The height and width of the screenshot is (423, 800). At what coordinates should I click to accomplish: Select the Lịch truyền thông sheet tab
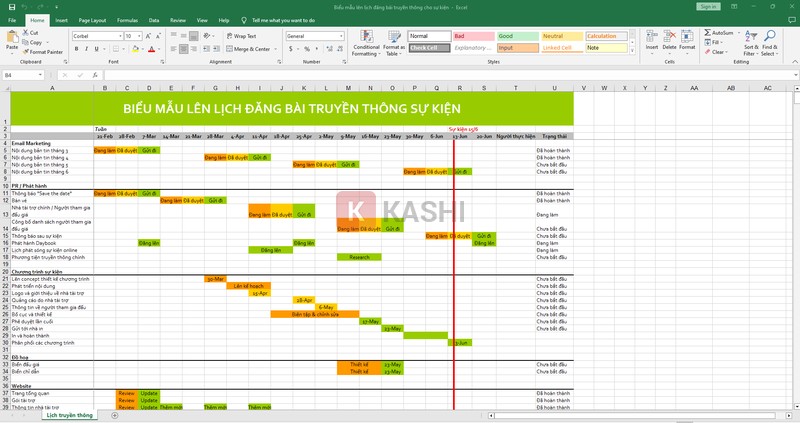(69, 415)
